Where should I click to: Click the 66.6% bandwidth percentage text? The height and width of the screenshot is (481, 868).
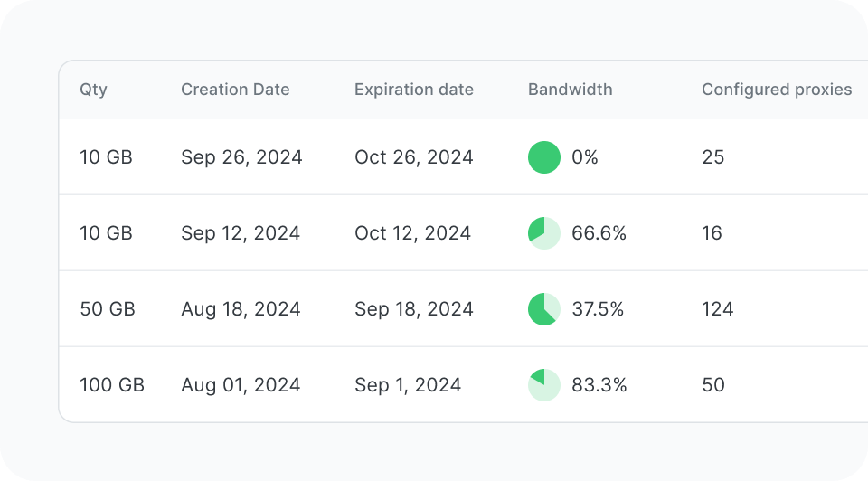pyautogui.click(x=599, y=233)
